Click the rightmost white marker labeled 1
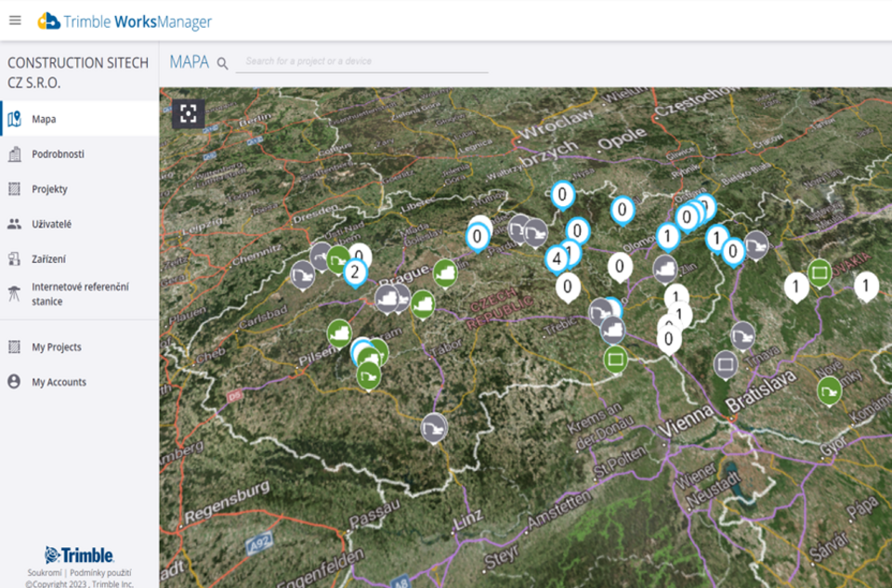 point(866,286)
